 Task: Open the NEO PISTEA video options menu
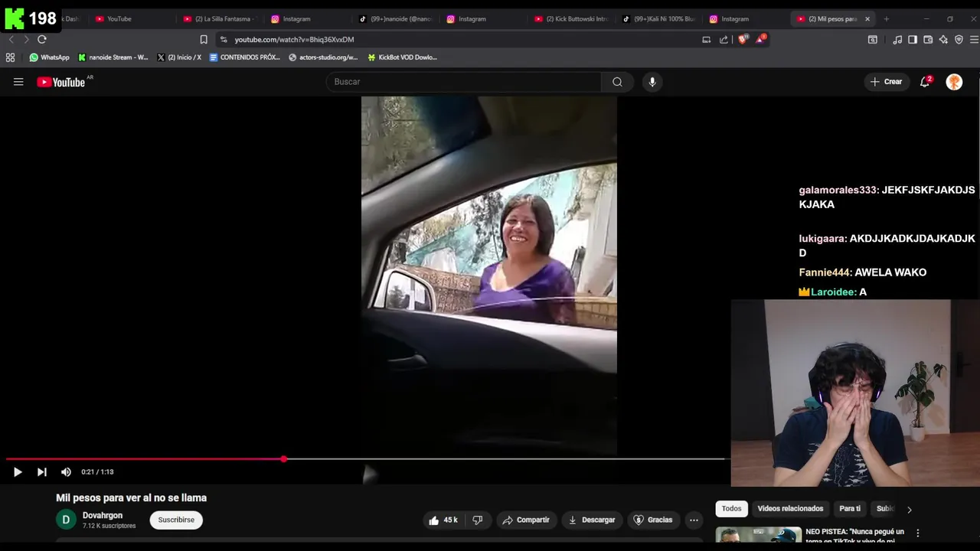917,533
